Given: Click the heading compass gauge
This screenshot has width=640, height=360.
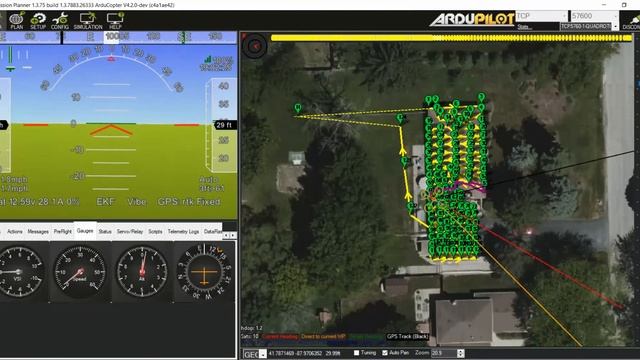Looking at the screenshot, I should click(x=204, y=272).
